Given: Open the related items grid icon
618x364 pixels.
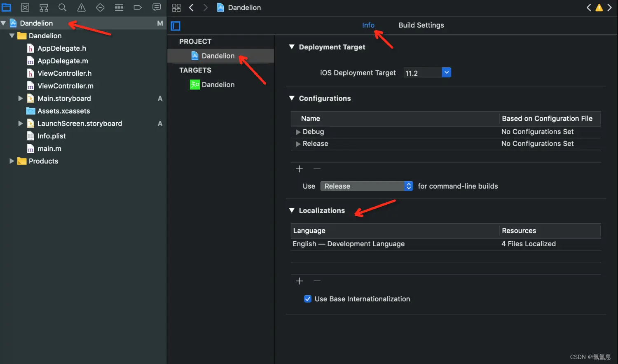Looking at the screenshot, I should point(176,7).
